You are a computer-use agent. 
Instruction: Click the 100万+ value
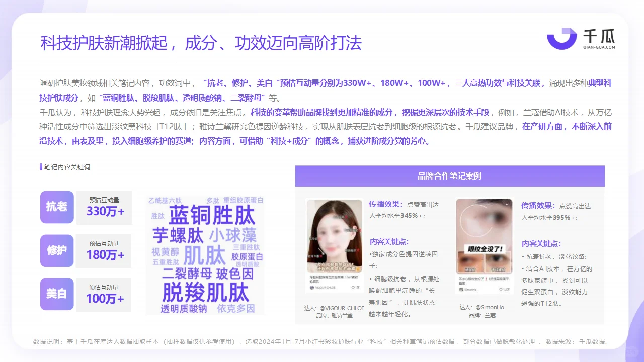pyautogui.click(x=105, y=299)
